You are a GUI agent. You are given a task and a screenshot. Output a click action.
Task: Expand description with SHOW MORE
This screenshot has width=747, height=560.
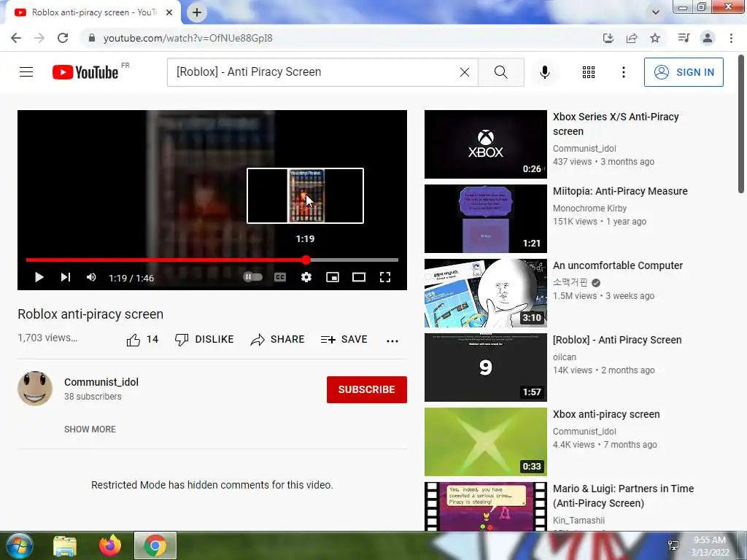click(90, 429)
